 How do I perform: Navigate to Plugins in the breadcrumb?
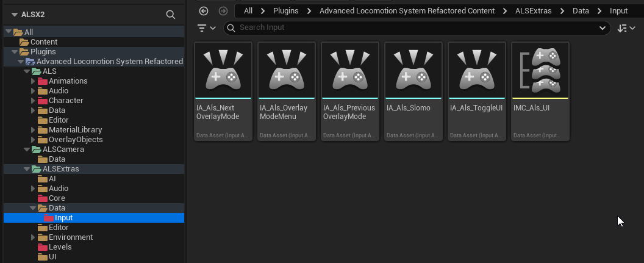tap(286, 11)
